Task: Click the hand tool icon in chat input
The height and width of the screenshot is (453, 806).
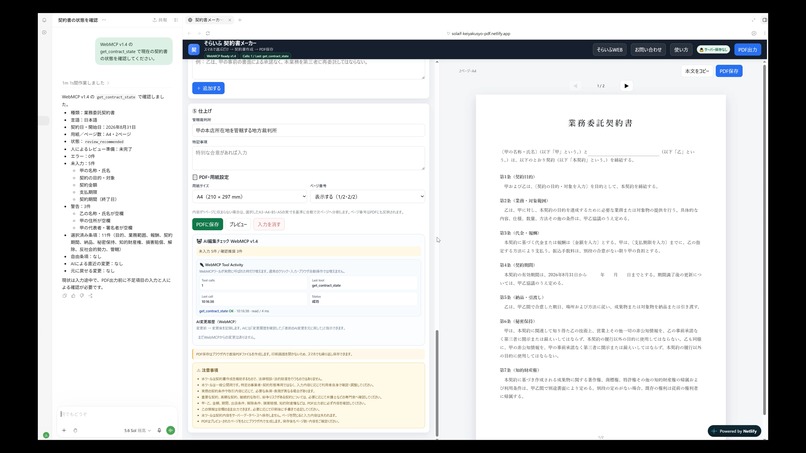Action: [x=75, y=430]
